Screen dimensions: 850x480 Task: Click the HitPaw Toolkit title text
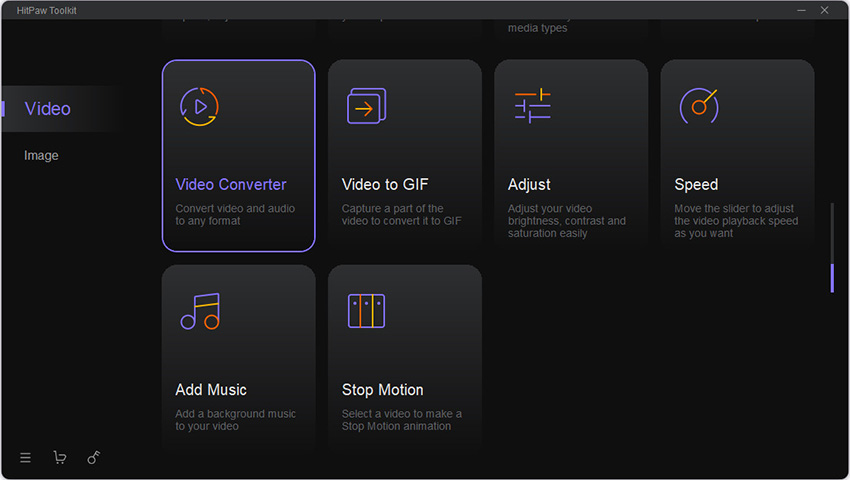pyautogui.click(x=47, y=10)
